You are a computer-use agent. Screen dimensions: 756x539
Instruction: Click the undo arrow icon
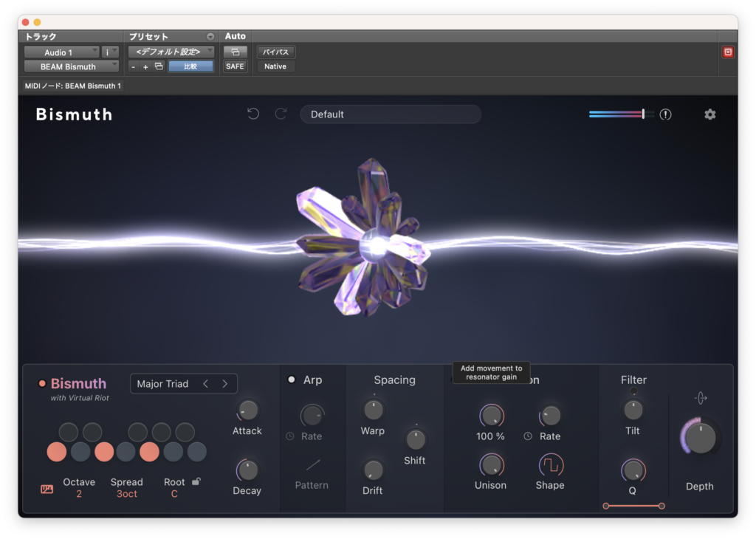tap(253, 114)
